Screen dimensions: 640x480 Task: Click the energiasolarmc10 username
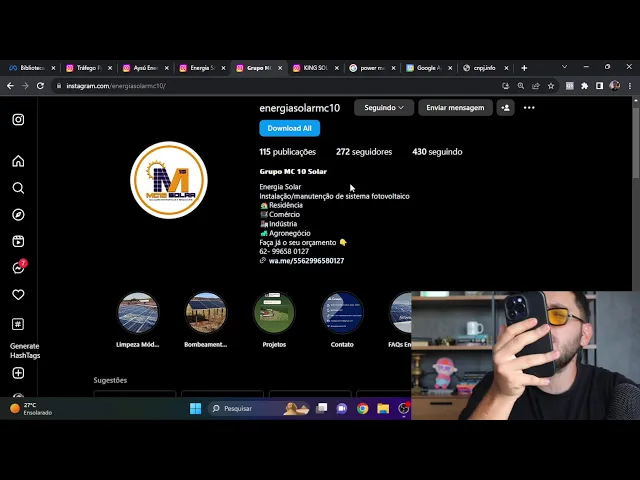click(x=300, y=108)
